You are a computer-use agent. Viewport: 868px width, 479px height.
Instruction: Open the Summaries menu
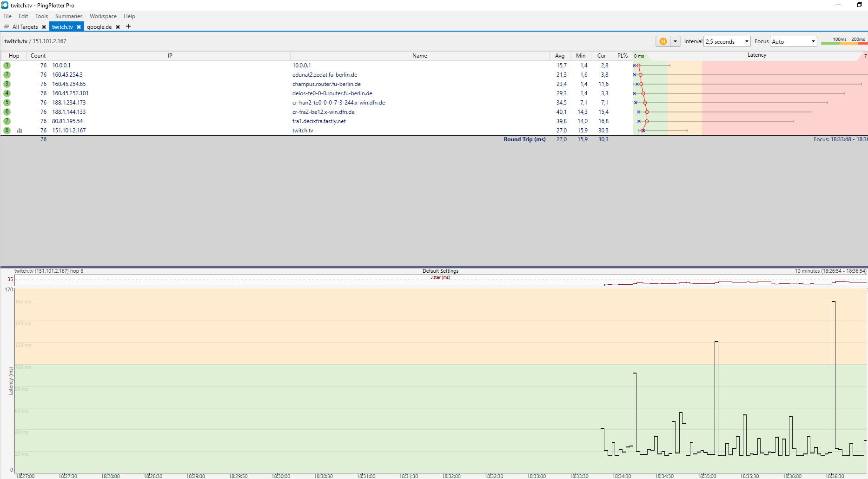click(x=68, y=16)
